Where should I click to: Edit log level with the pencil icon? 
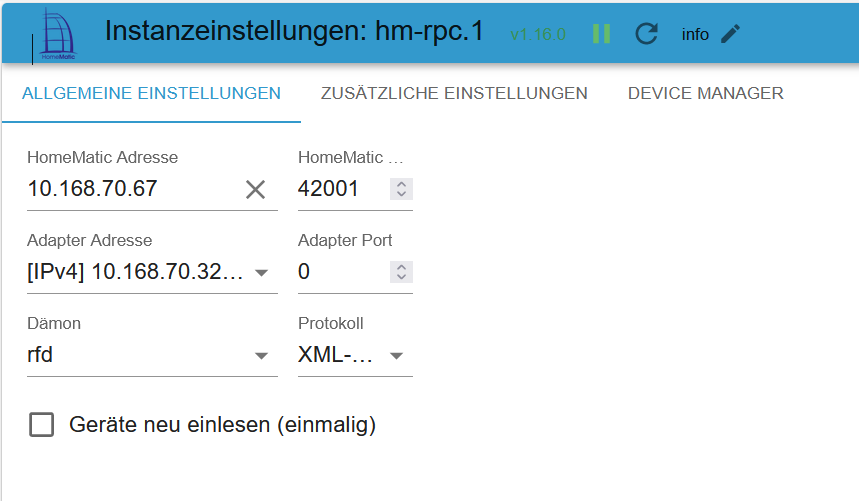730,34
